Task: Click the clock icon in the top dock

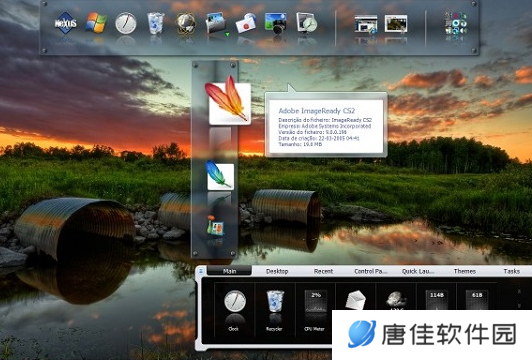Action: 126,23
